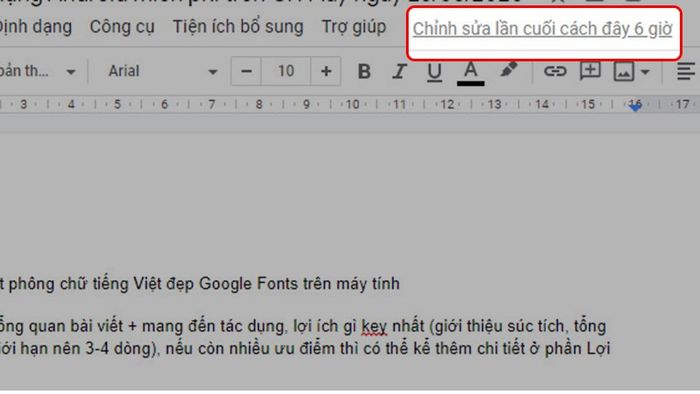Screen dimensions: 700x394
Task: Open the Arial font dropdown
Action: (x=162, y=71)
